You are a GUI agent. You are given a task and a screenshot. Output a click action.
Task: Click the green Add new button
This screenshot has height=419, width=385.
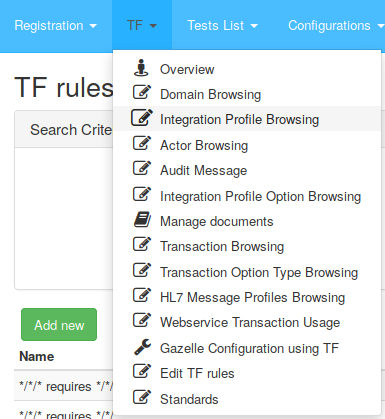point(59,325)
